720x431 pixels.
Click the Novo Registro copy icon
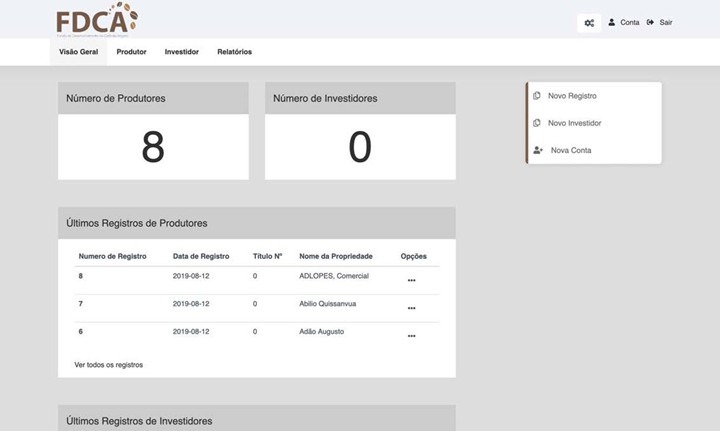[x=537, y=96]
